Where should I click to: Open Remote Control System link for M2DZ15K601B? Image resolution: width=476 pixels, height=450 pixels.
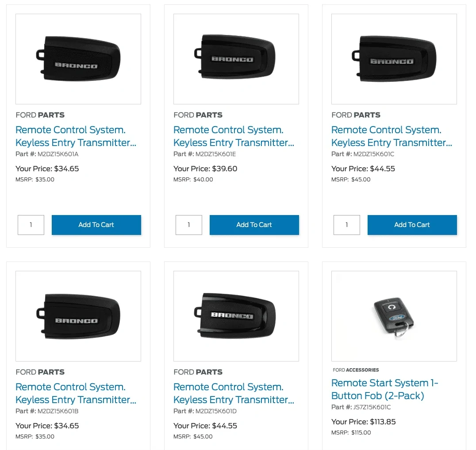pos(76,393)
